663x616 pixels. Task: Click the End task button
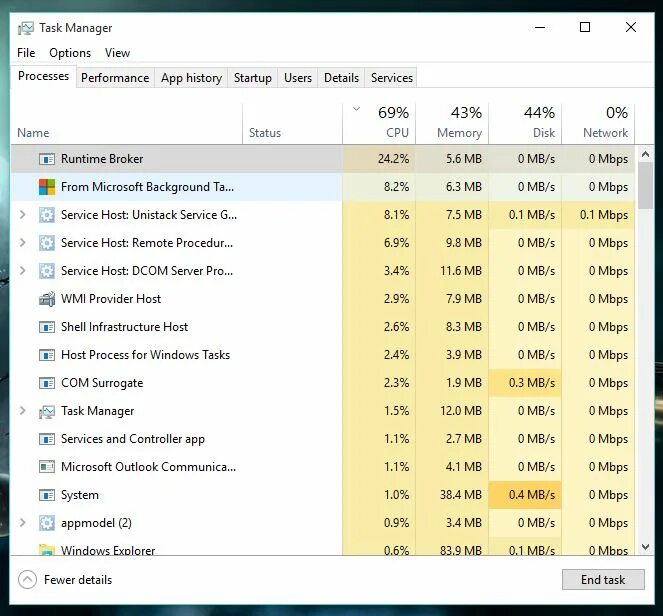tap(603, 580)
